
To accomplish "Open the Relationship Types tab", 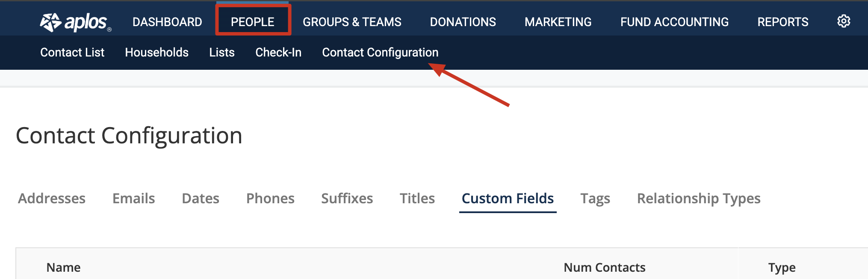I will pos(699,199).
